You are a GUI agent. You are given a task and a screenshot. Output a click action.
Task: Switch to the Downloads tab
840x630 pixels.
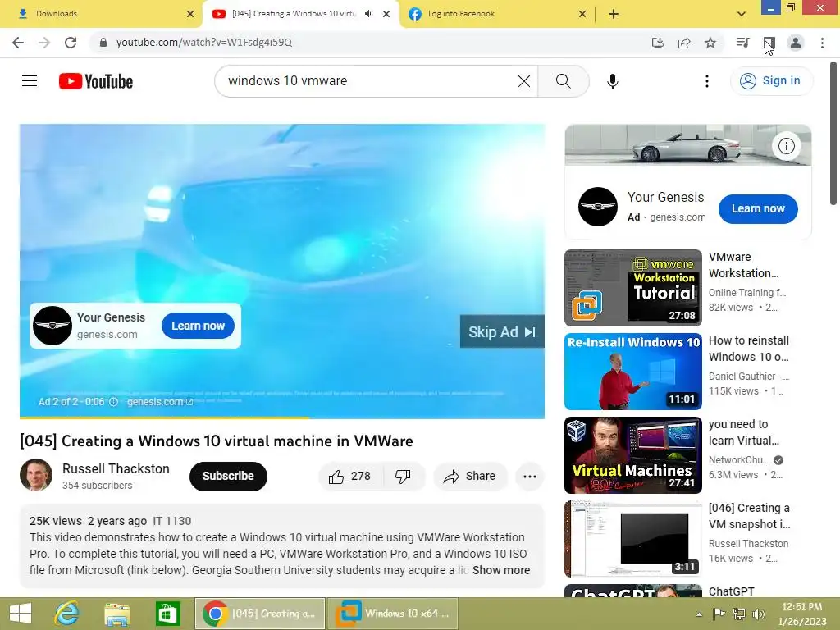(101, 14)
